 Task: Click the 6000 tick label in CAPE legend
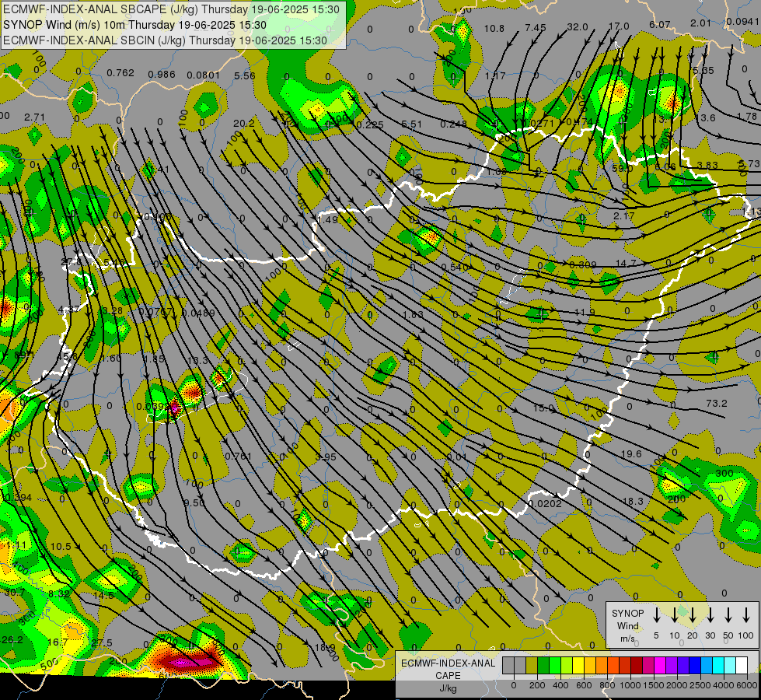coord(748,685)
